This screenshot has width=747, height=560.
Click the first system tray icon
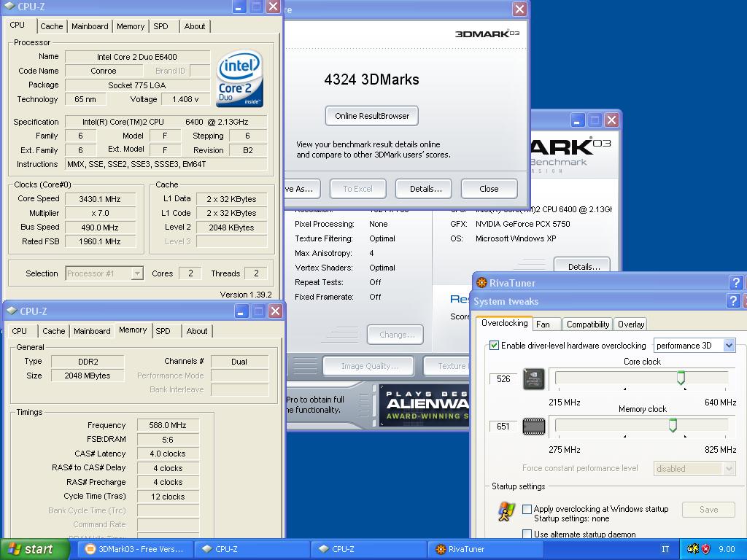[x=693, y=549]
